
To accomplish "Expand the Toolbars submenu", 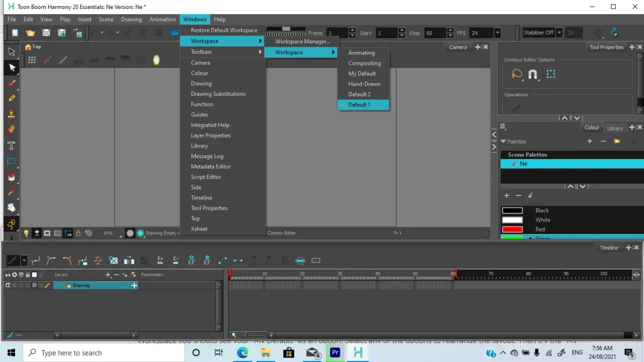I will pyautogui.click(x=260, y=52).
